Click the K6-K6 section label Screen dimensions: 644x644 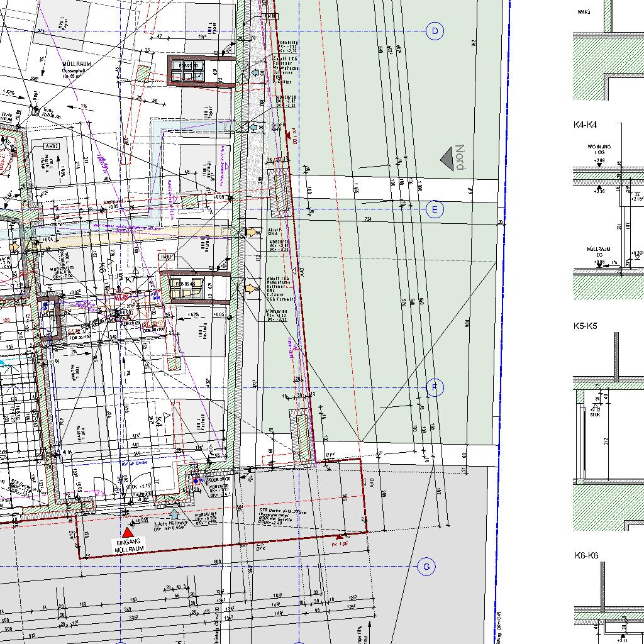(x=586, y=556)
